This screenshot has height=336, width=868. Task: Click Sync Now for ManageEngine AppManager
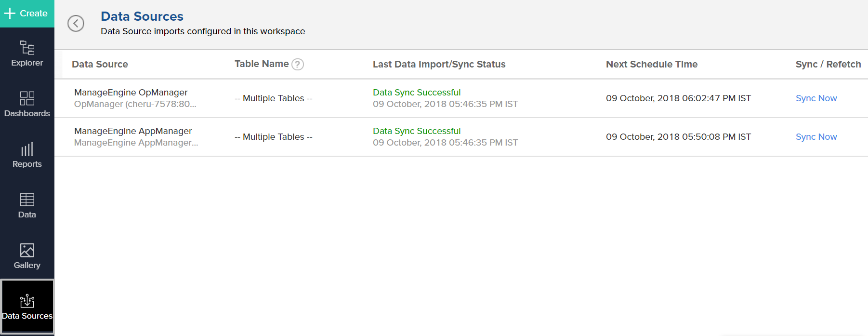pos(816,137)
